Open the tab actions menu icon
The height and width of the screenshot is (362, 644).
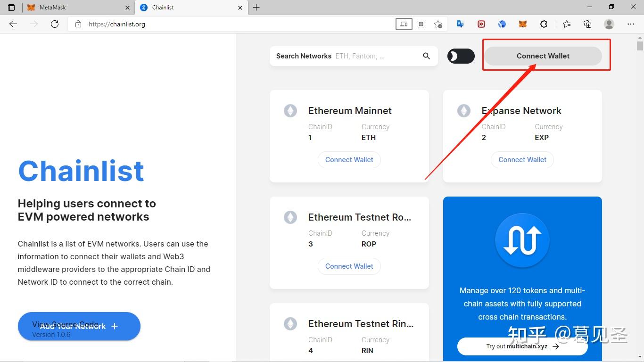[x=11, y=8]
